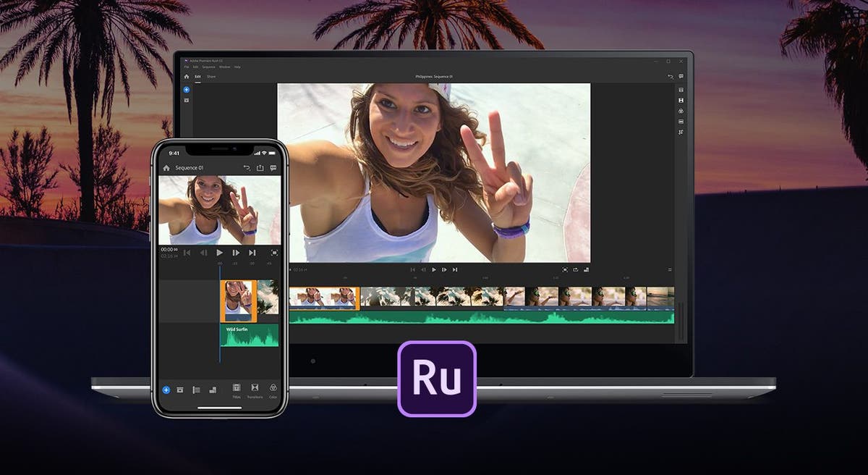
Task: Open the Window menu
Action: pyautogui.click(x=225, y=67)
